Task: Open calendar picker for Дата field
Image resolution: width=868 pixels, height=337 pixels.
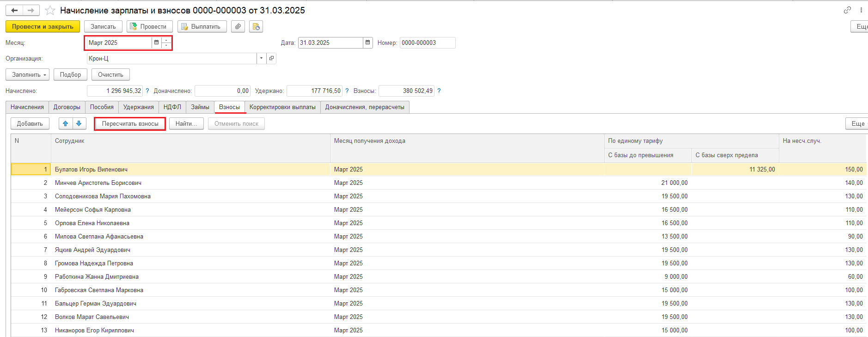Action: (x=367, y=43)
